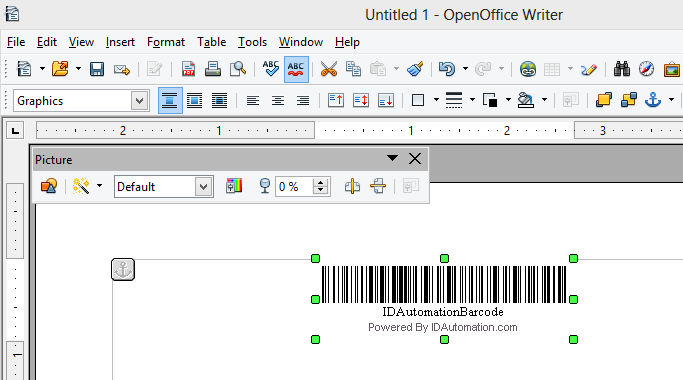
Task: Open the Table menu
Action: pyautogui.click(x=212, y=42)
